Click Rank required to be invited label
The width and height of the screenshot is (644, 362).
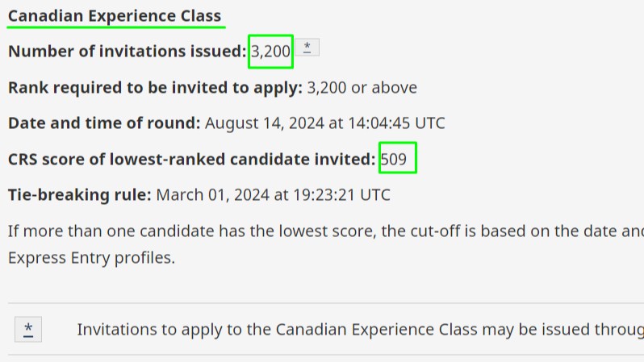pyautogui.click(x=155, y=87)
